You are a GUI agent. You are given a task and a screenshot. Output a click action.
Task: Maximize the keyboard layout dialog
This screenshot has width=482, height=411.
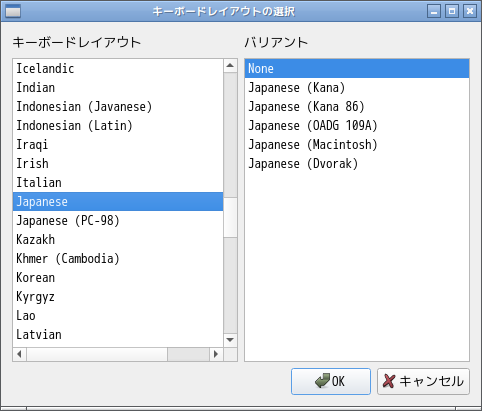(452, 11)
